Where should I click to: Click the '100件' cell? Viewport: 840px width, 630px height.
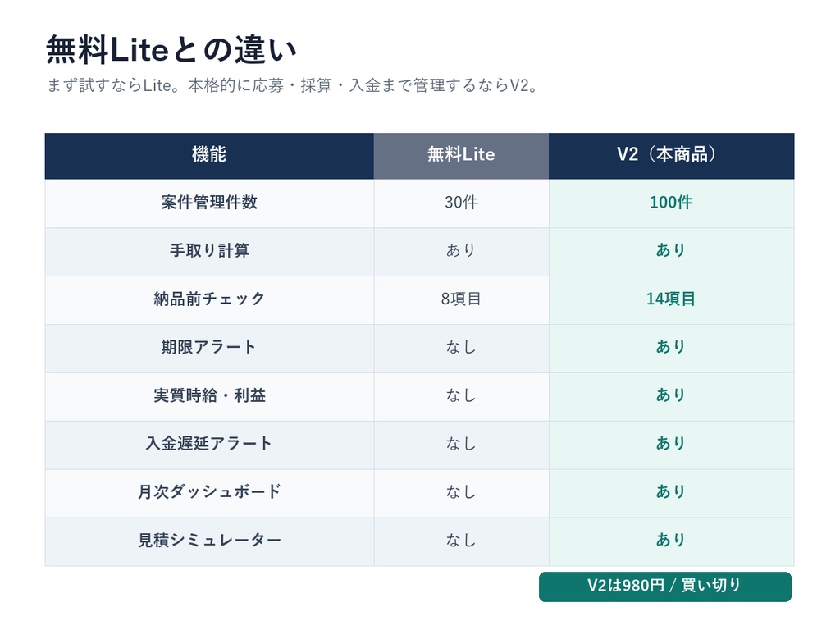(671, 203)
